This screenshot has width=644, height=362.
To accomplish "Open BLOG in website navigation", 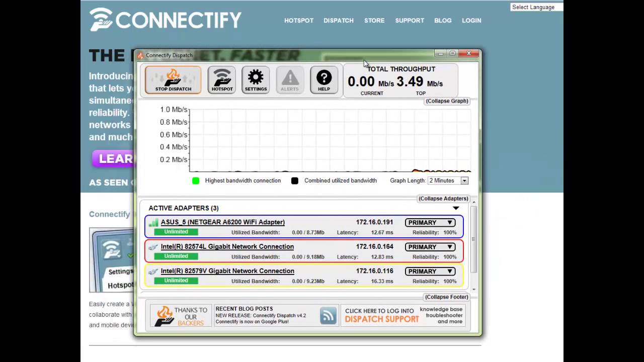I will [x=443, y=21].
